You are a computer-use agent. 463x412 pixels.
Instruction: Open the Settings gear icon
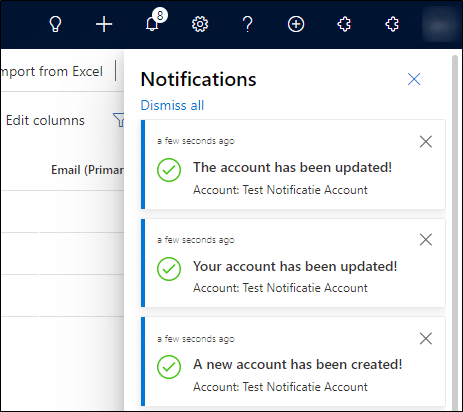(200, 24)
